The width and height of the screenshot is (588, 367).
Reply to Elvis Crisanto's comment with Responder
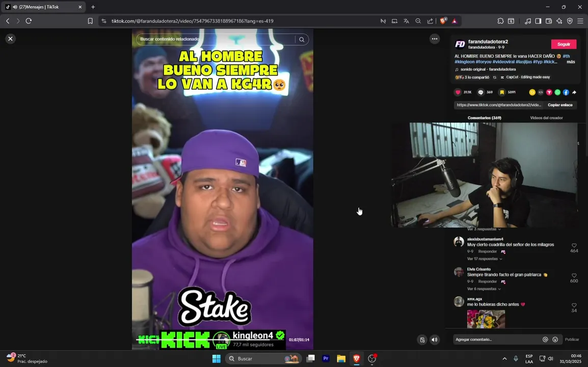[x=488, y=281]
